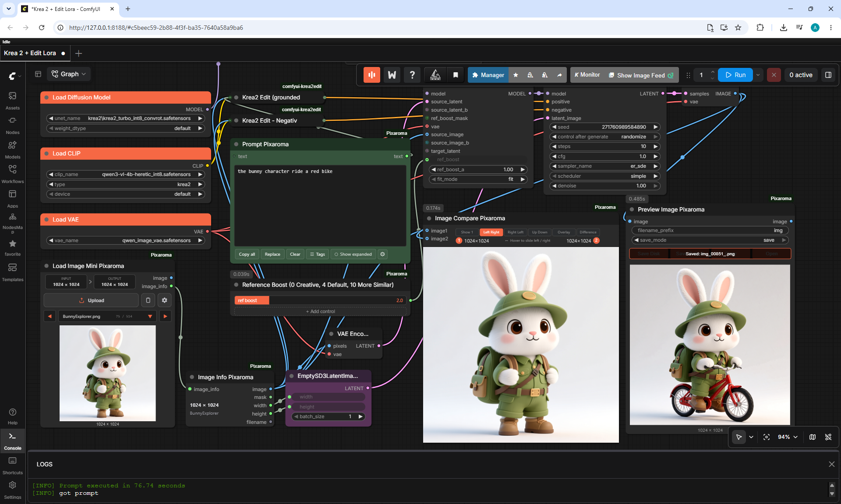Select Difference compare mode
Viewport: 841px width, 504px height.
tap(588, 232)
